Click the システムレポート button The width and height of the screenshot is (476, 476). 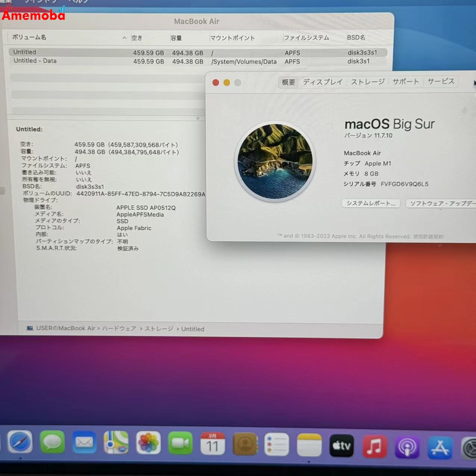[x=370, y=203]
